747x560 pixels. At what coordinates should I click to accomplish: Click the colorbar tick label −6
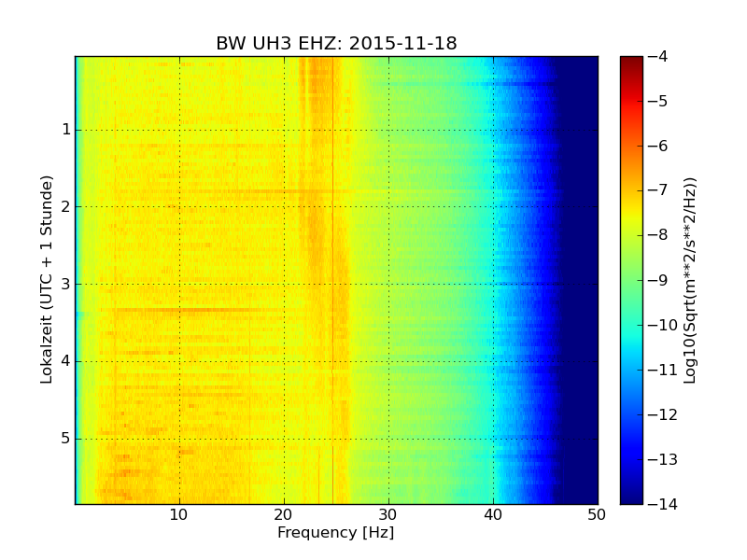pos(658,147)
